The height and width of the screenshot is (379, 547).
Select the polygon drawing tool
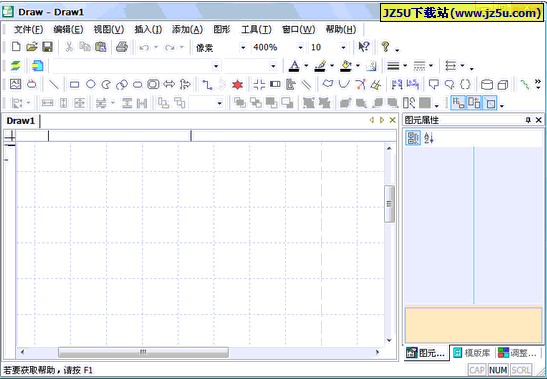328,84
